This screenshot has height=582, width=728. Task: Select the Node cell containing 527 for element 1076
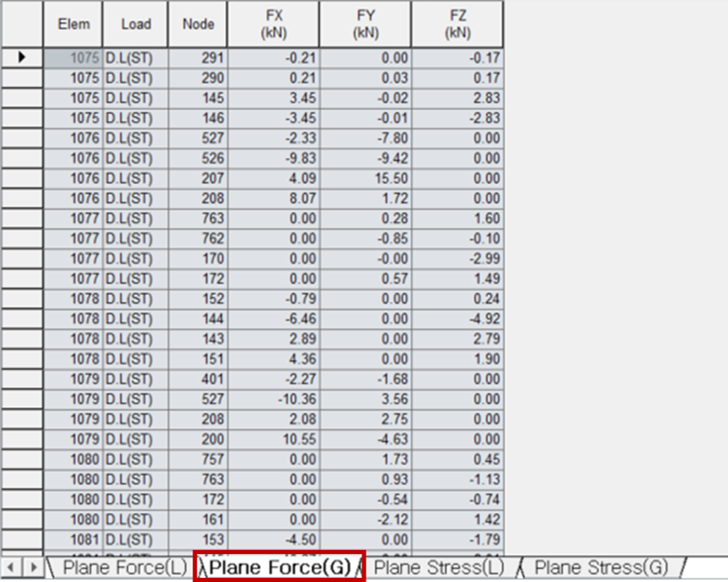tap(198, 138)
